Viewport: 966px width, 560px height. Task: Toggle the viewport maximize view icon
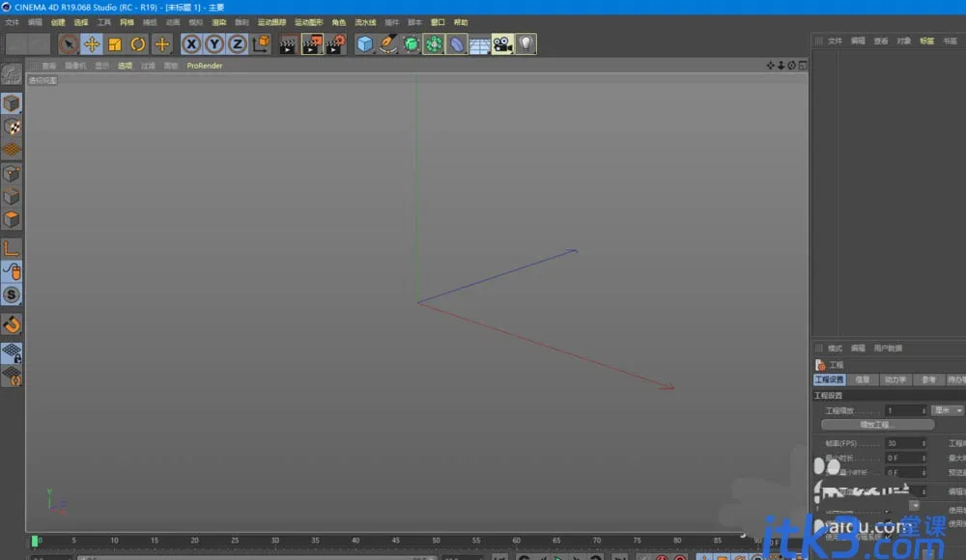point(803,66)
